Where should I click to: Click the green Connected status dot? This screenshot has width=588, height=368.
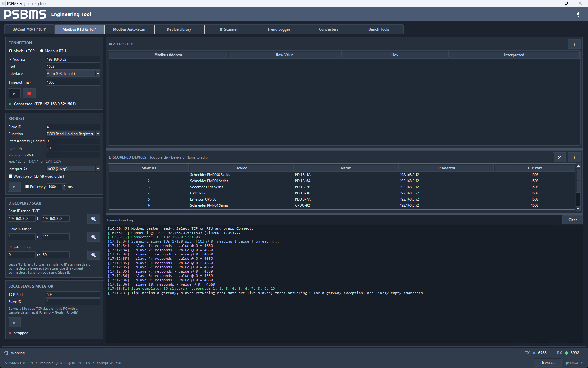(x=10, y=104)
